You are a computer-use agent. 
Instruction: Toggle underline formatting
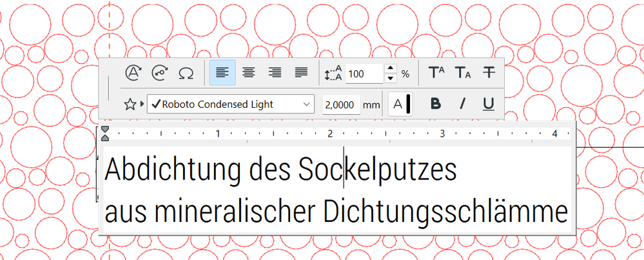coord(489,105)
